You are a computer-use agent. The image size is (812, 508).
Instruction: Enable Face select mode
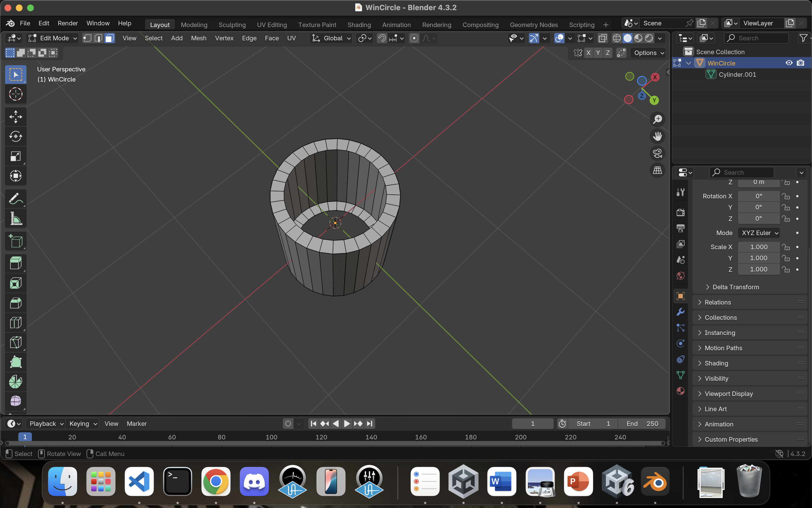[109, 38]
